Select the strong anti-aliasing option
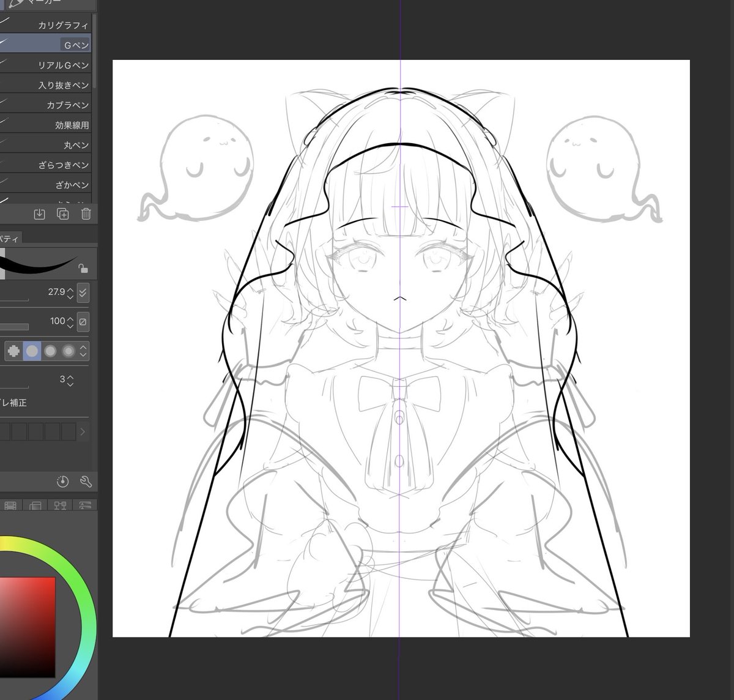 click(69, 351)
